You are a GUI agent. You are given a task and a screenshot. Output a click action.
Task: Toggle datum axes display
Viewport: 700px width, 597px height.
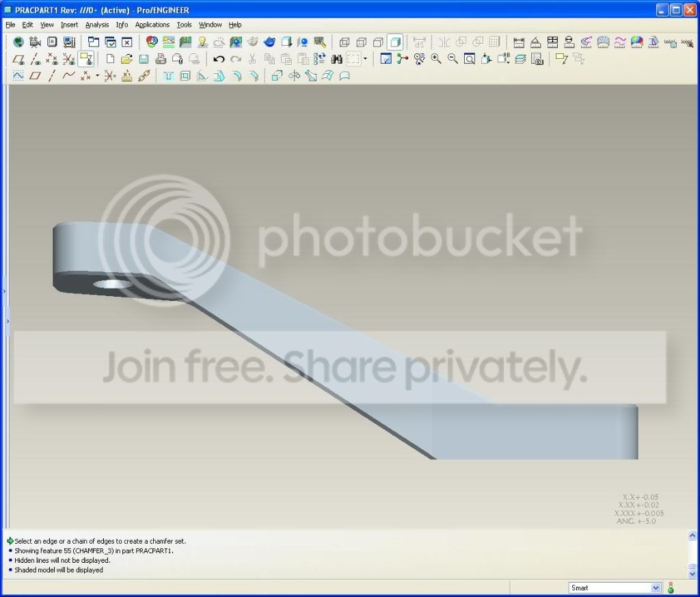pos(36,59)
